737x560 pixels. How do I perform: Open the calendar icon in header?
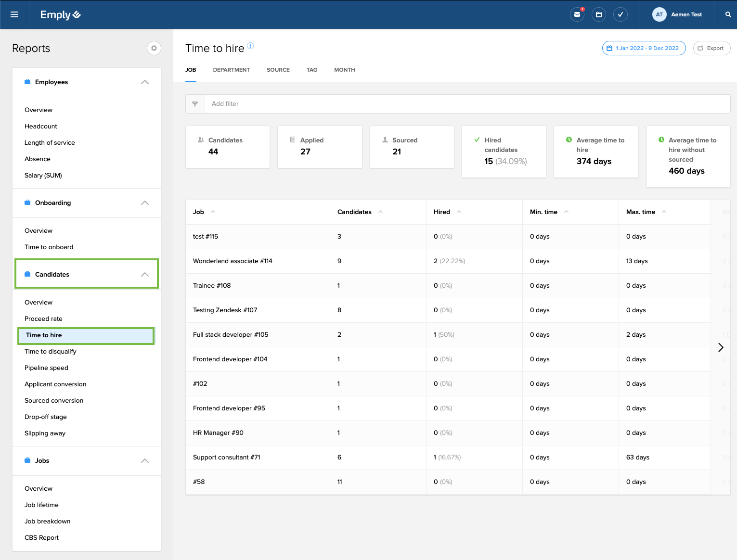click(598, 14)
